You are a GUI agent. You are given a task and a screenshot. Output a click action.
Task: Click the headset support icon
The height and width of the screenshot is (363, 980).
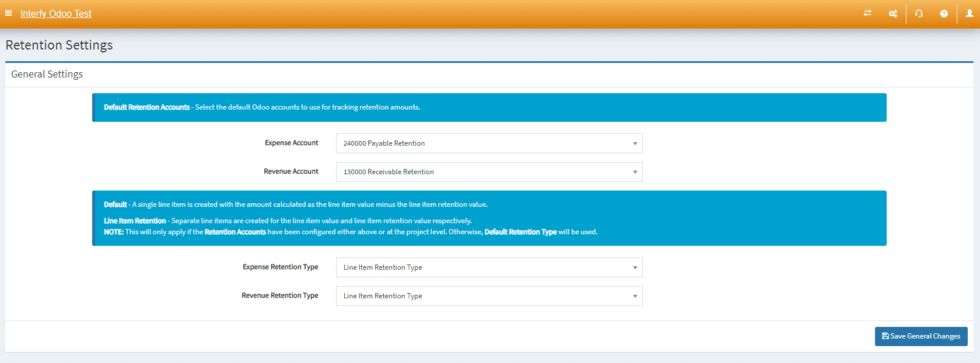919,13
